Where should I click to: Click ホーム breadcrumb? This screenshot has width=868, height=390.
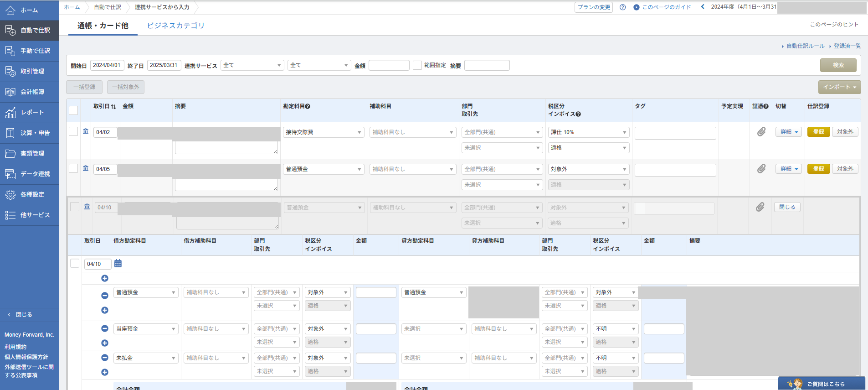tap(72, 7)
